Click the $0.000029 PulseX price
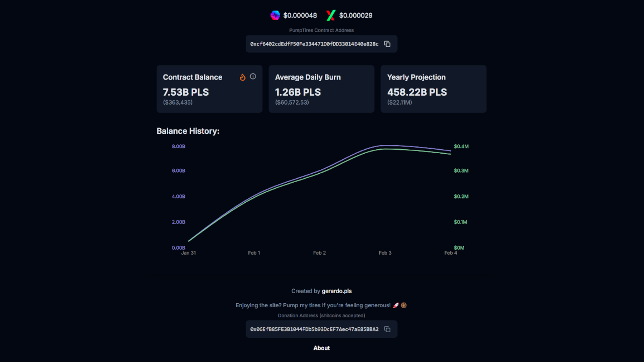Viewport: 644px width, 362px height. point(356,15)
